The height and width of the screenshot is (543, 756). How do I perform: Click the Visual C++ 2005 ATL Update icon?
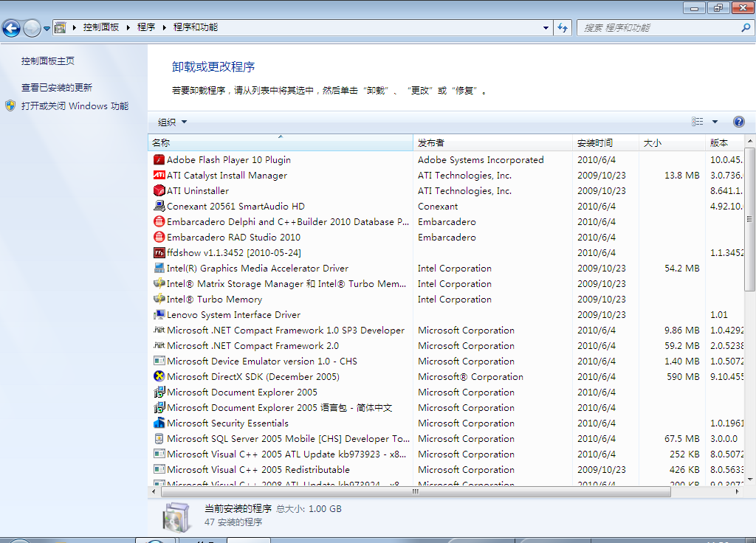[x=159, y=454]
